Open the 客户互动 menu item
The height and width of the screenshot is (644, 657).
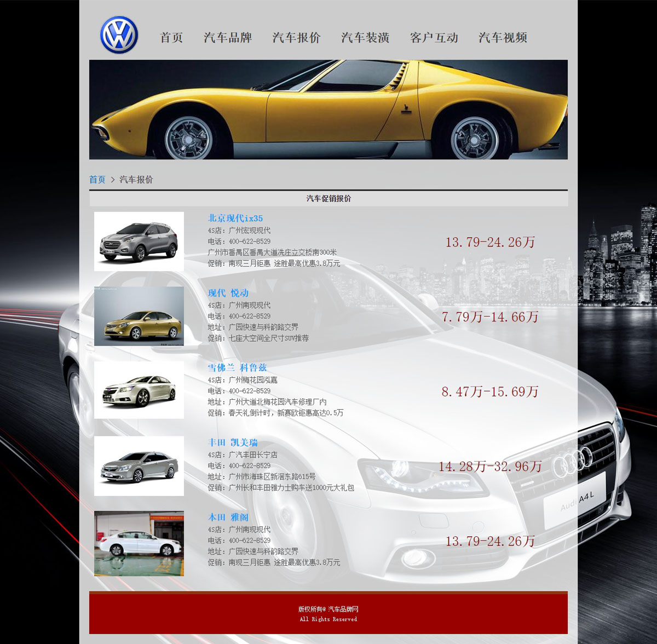434,38
